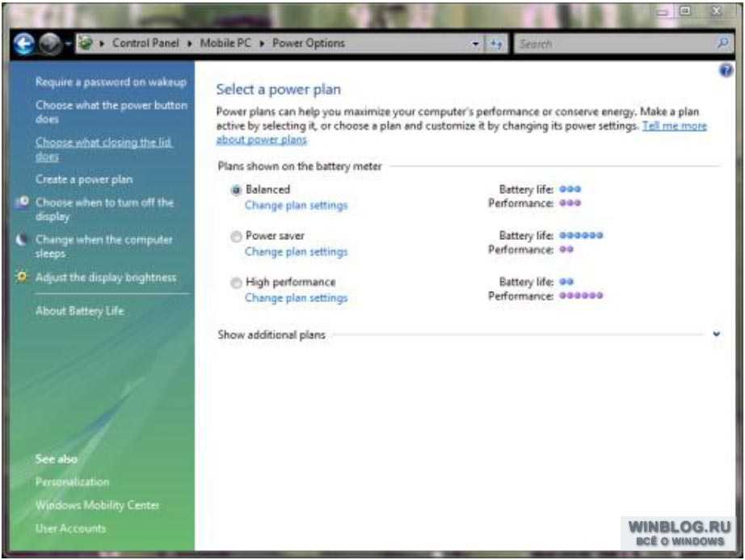The image size is (745, 560).
Task: Change plan settings for High performance
Action: pyautogui.click(x=296, y=298)
